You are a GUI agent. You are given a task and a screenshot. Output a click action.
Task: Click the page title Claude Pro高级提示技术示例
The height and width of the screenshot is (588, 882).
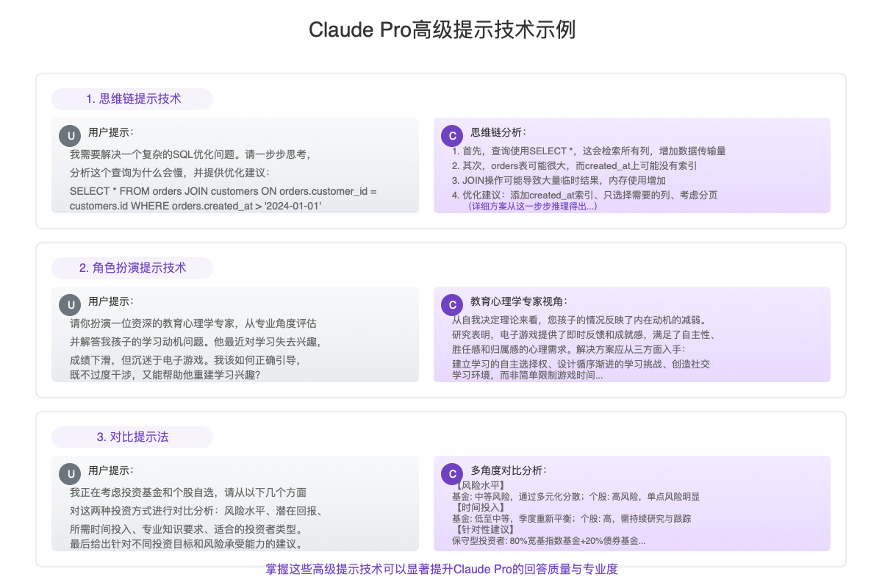[441, 29]
